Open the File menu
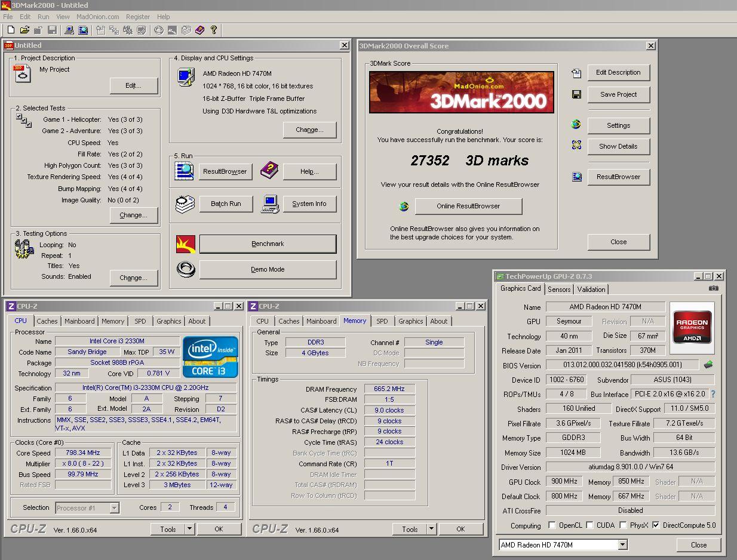Viewport: 737px width, 560px height. point(8,17)
